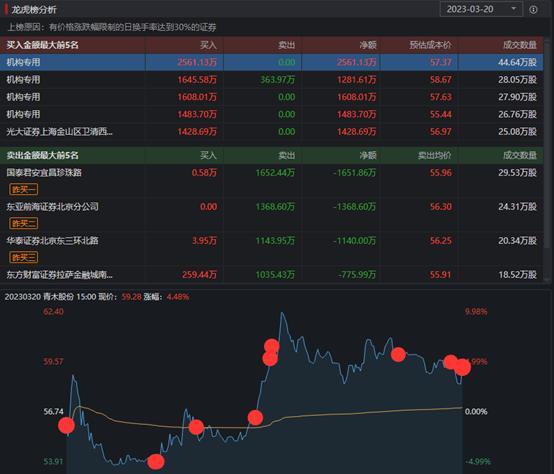Open 华泰证券北京东三环北路 entry
The width and height of the screenshot is (554, 474).
(x=52, y=241)
